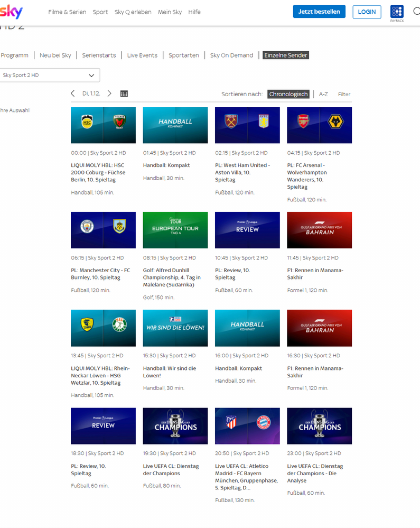The image size is (420, 528).
Task: Open Atletico Madrid - FC Bayern München title
Action: point(246,477)
